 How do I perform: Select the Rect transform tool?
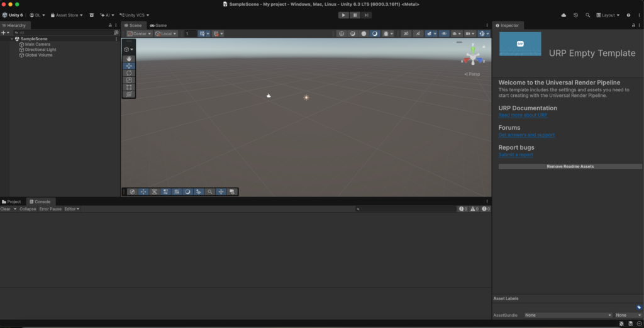(129, 87)
